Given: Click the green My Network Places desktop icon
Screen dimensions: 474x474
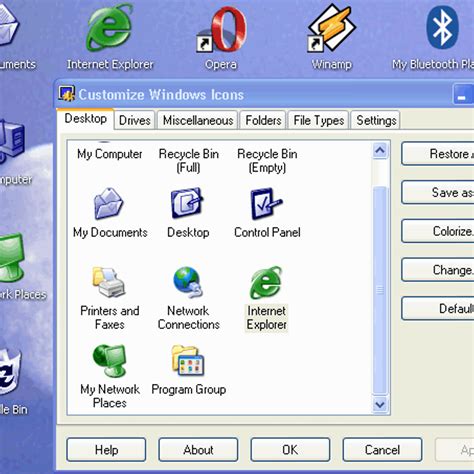Looking at the screenshot, I should point(12,257).
